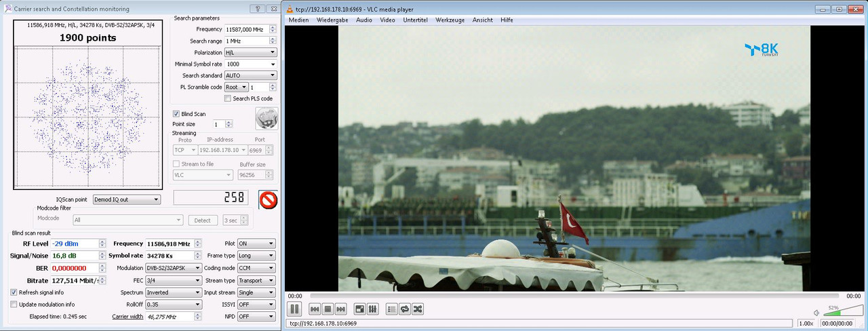Open the Wiedergabe menu
The image size is (868, 331).
(x=332, y=20)
